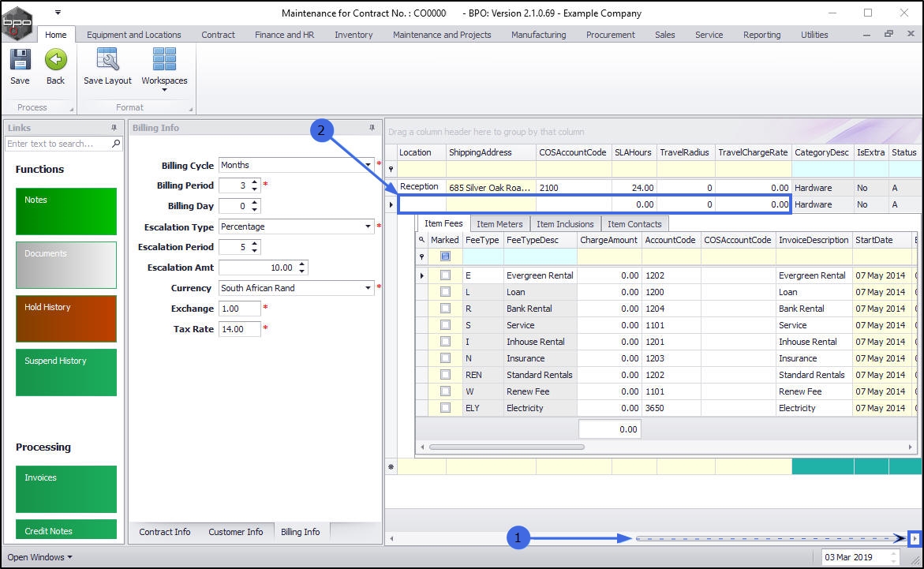Screen dimensions: 924x569
Task: Tick the Marked checkbox for Electricity
Action: [x=445, y=408]
